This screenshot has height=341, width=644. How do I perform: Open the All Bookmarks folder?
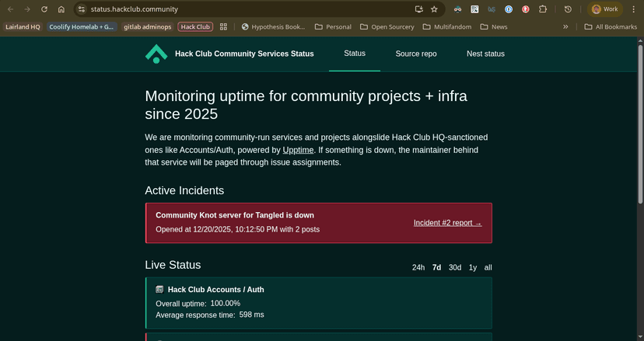[611, 26]
